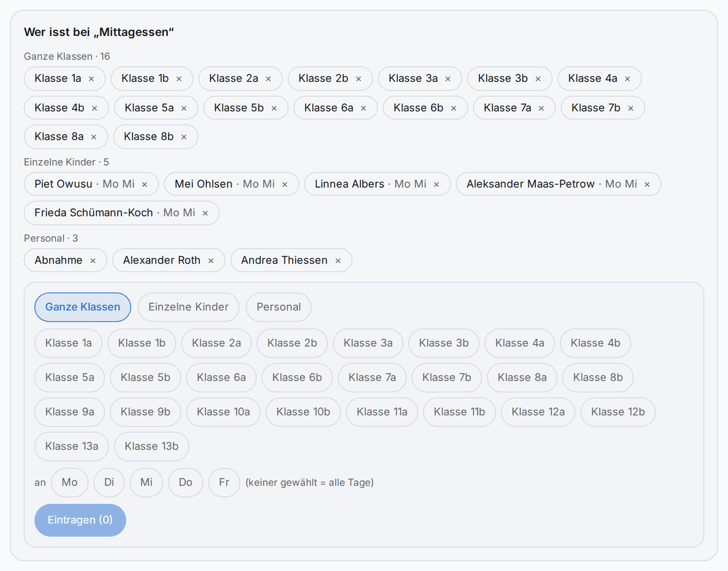Remove Andrea Thiessen from Personal

pyautogui.click(x=338, y=260)
